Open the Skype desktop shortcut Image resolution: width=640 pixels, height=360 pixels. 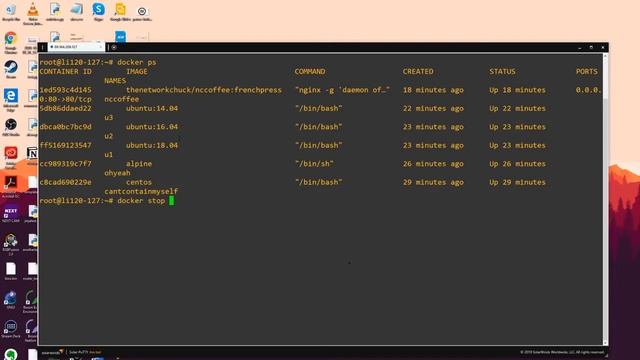coord(98,11)
